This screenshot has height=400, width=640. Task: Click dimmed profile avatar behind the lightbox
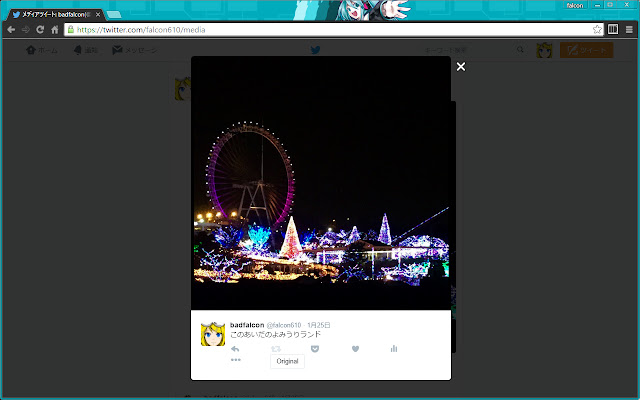point(182,88)
